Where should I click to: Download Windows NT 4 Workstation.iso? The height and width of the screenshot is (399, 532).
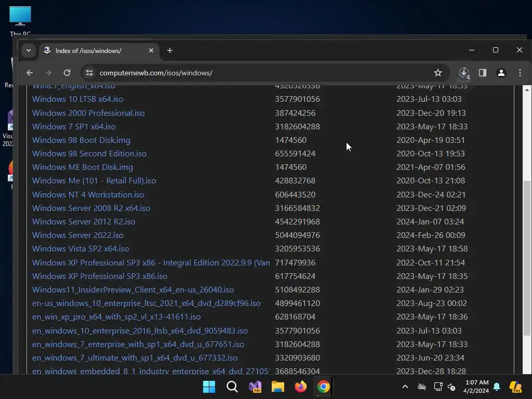(88, 195)
